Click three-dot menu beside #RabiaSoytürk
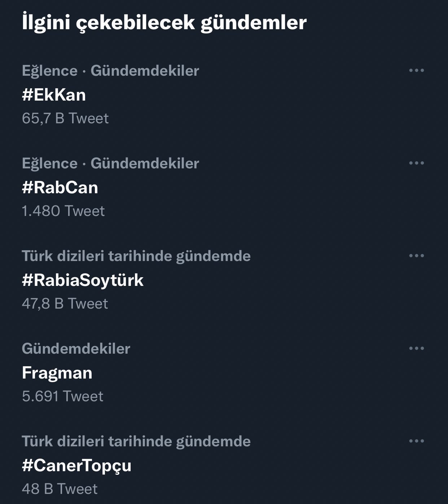448x504 pixels. (x=416, y=256)
